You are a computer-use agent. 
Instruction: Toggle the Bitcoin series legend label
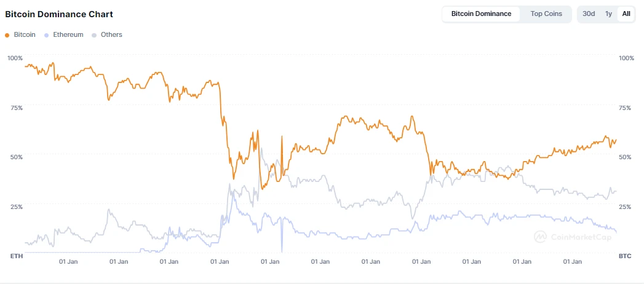25,35
